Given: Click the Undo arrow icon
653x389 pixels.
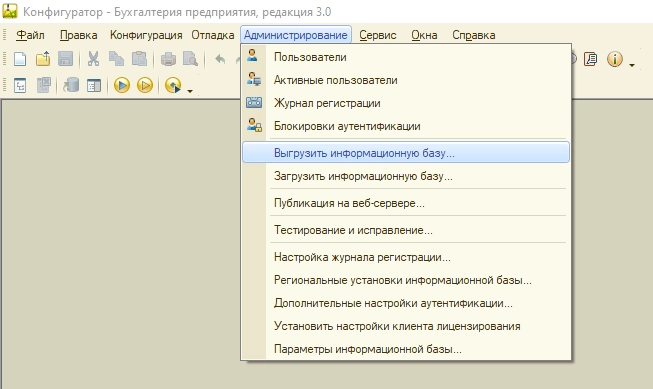Looking at the screenshot, I should [220, 59].
